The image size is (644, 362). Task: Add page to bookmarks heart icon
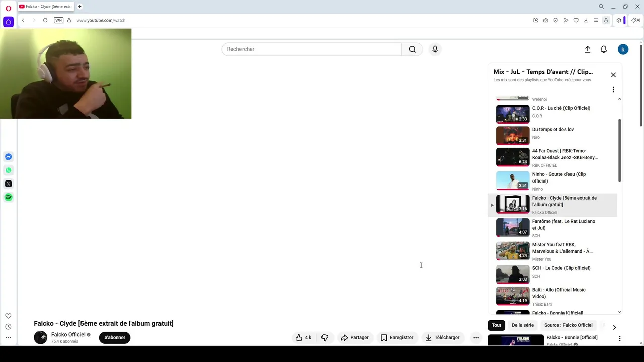576,20
